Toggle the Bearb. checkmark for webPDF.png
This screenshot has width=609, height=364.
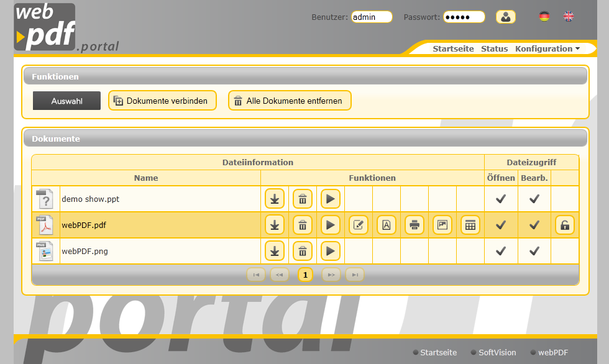coord(534,251)
